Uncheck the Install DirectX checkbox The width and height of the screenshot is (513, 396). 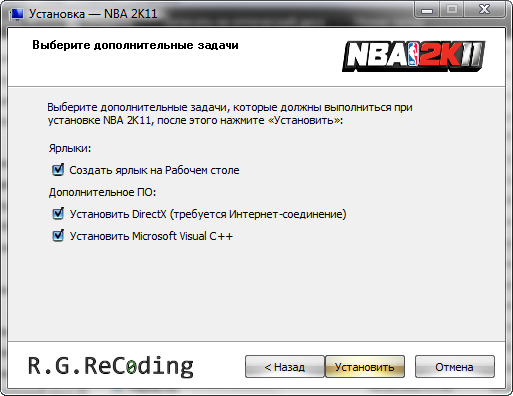click(x=58, y=214)
